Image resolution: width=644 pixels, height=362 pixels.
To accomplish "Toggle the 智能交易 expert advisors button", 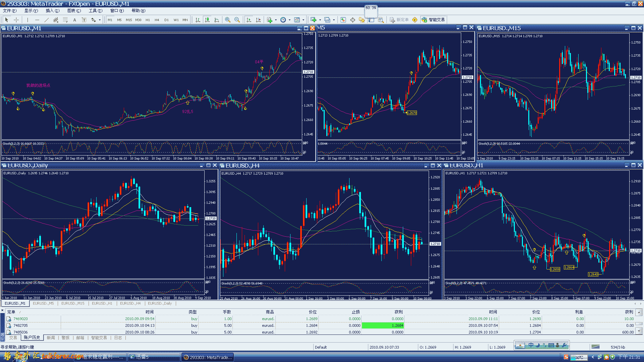I will pyautogui.click(x=433, y=20).
